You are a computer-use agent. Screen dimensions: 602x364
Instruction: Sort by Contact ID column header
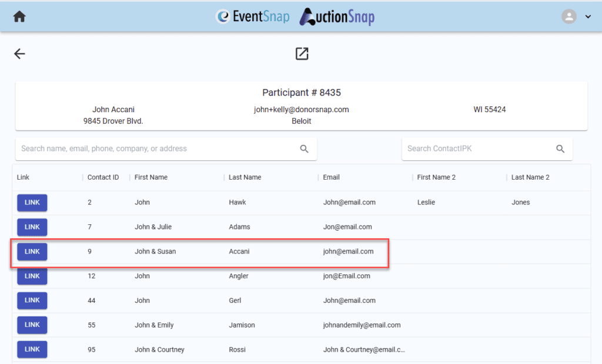[x=103, y=177]
